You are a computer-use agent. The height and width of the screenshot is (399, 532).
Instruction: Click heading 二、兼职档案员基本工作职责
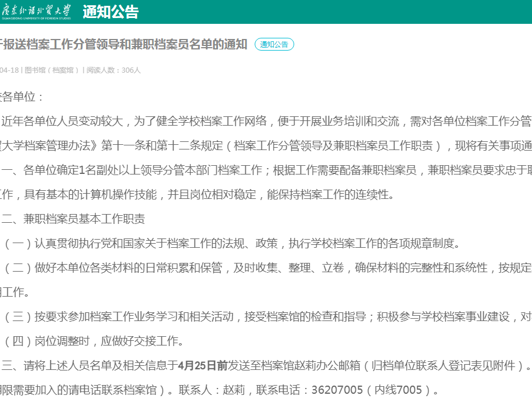point(73,219)
